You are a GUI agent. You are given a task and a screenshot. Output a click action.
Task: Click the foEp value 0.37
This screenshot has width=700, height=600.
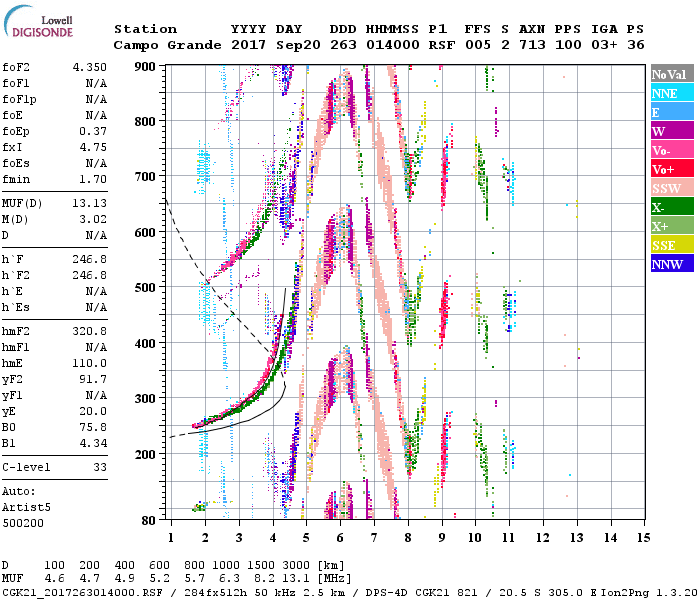[93, 131]
